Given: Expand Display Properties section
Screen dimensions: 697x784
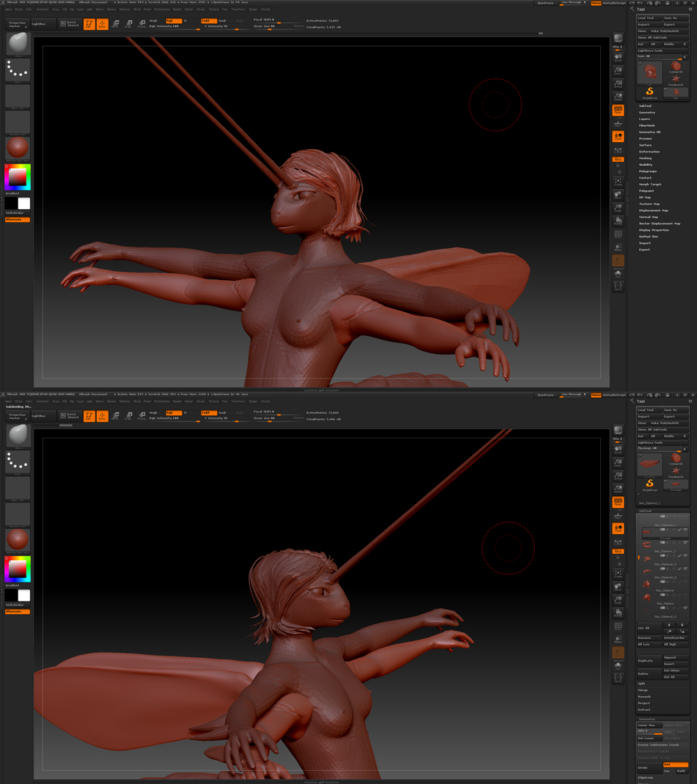Looking at the screenshot, I should pyautogui.click(x=654, y=230).
